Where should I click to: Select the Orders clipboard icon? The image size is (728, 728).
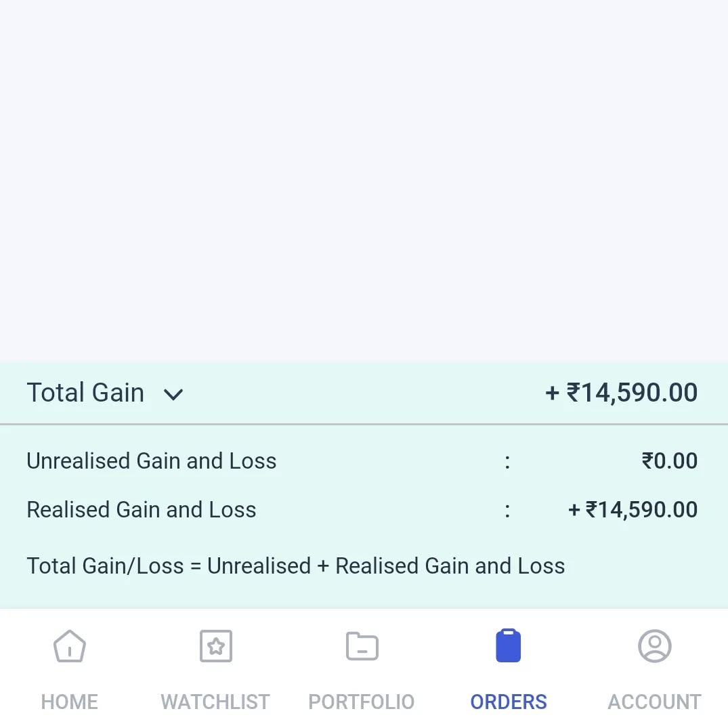click(x=509, y=646)
